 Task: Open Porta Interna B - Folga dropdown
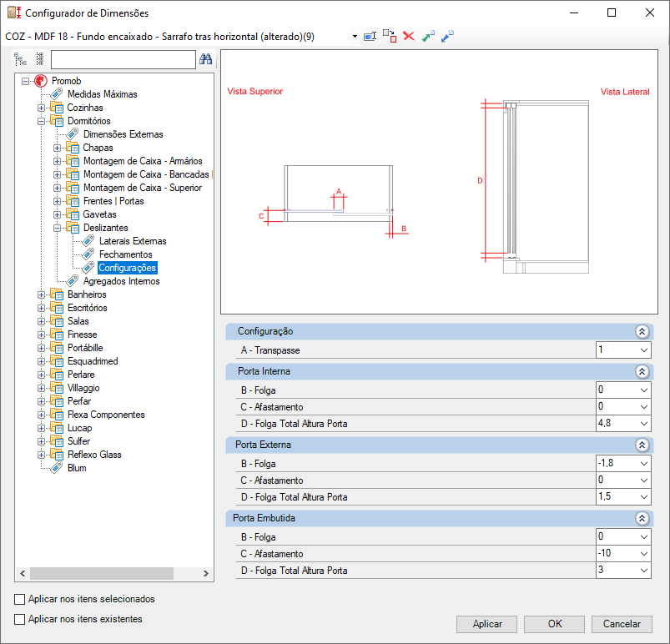click(644, 390)
